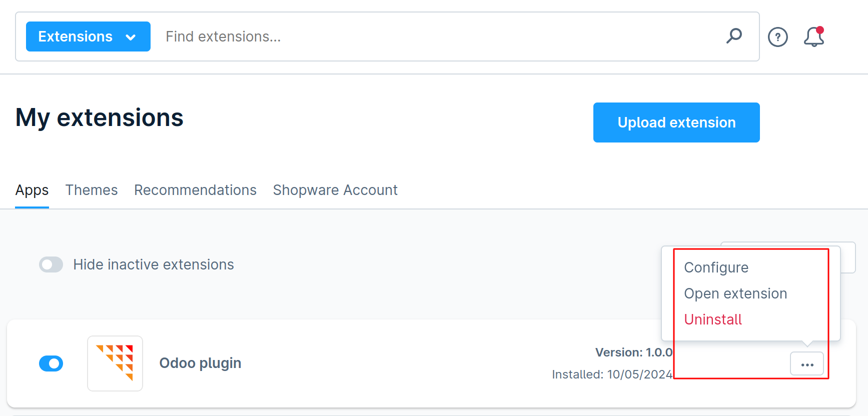Screen dimensions: 868x416
Task: Click the Upload extension button
Action: coord(676,122)
